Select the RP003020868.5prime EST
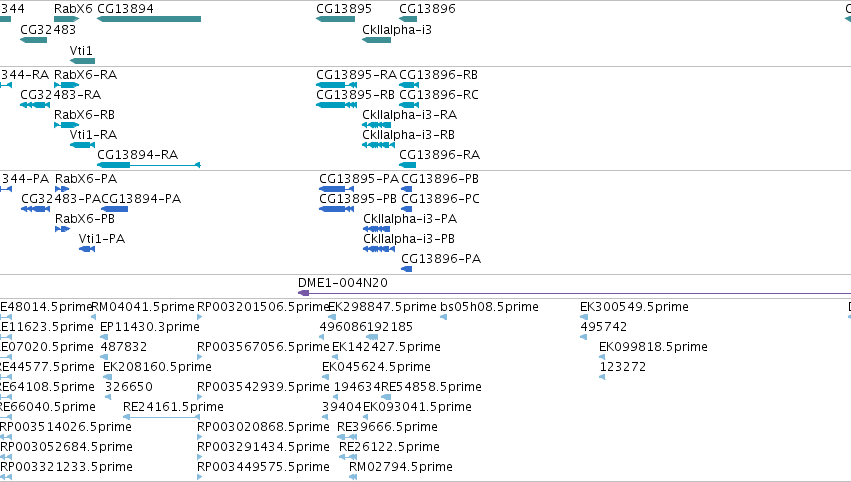The width and height of the screenshot is (851, 482). [x=199, y=437]
